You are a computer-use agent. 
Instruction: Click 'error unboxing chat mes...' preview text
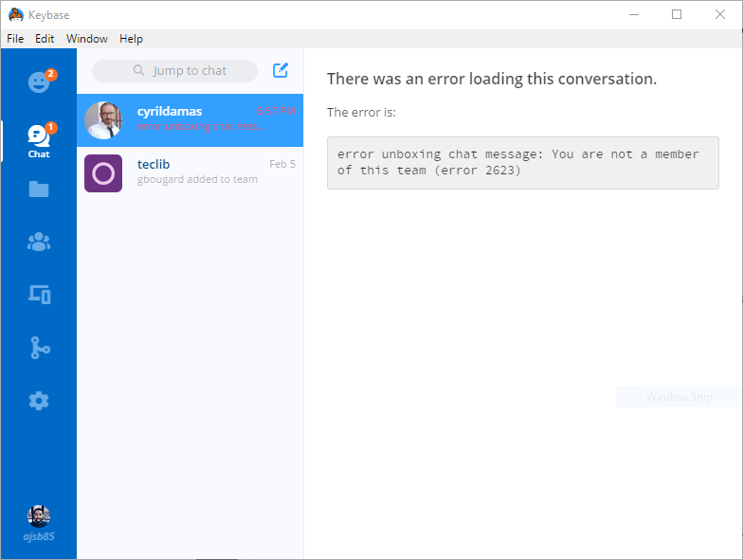click(x=201, y=127)
